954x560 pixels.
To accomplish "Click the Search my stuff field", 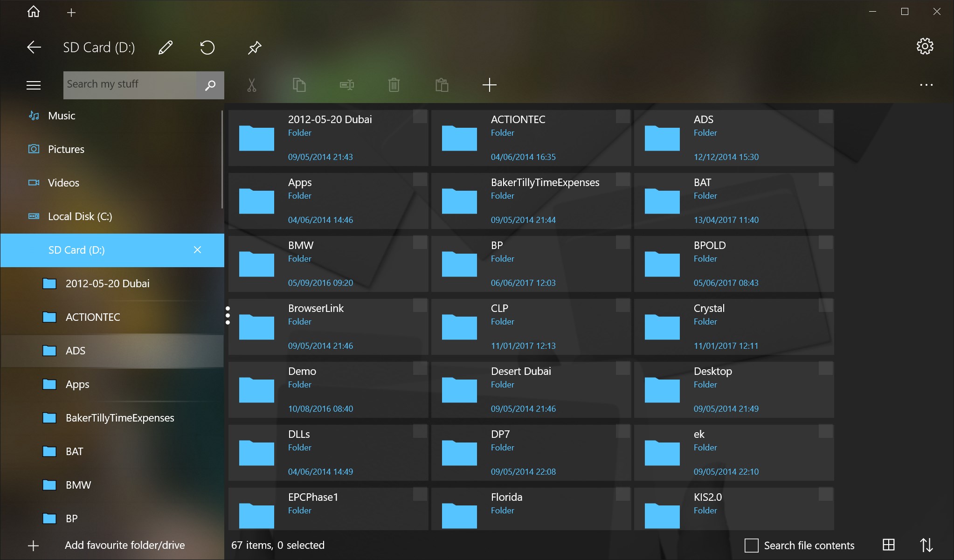I will pos(130,84).
